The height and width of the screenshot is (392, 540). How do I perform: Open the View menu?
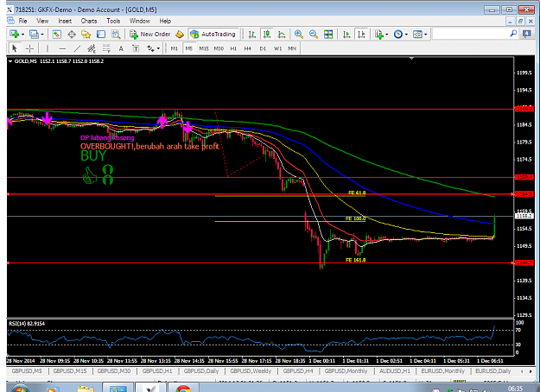click(42, 21)
